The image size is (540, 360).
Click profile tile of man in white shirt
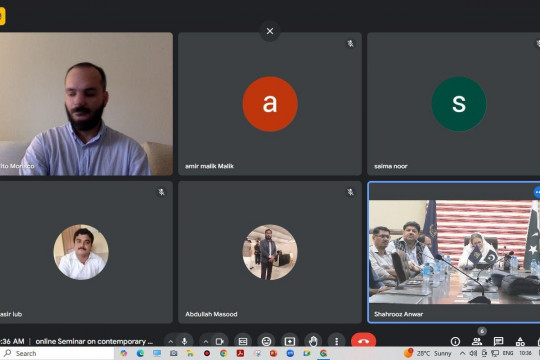pos(86,252)
